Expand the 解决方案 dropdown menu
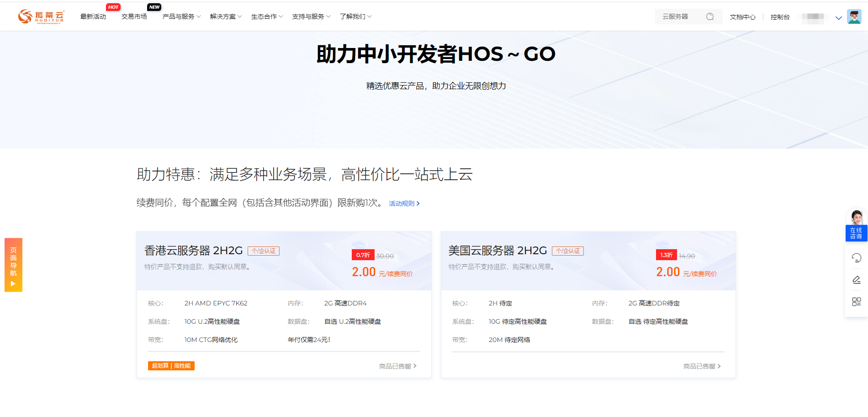 (x=226, y=16)
